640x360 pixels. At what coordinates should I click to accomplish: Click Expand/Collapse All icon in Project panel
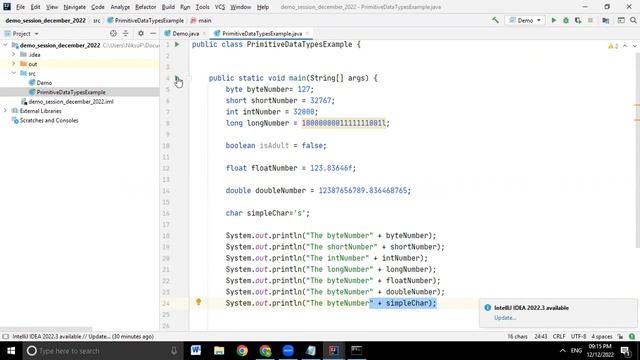(x=125, y=33)
